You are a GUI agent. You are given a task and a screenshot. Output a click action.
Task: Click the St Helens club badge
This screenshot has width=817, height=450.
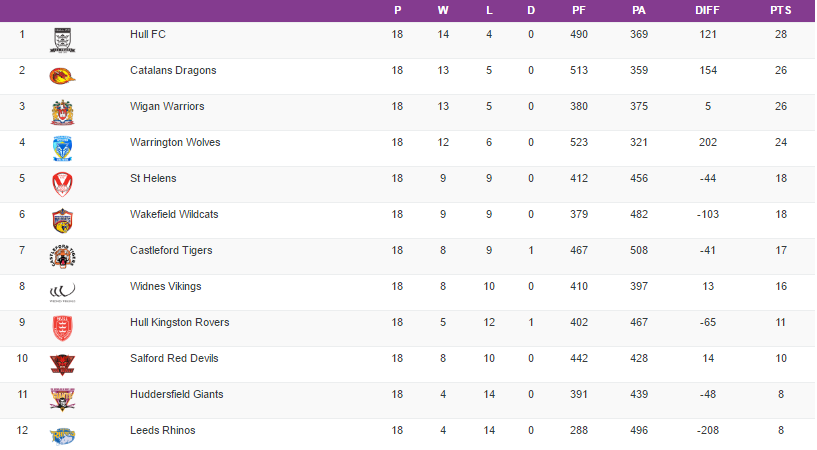coord(62,184)
